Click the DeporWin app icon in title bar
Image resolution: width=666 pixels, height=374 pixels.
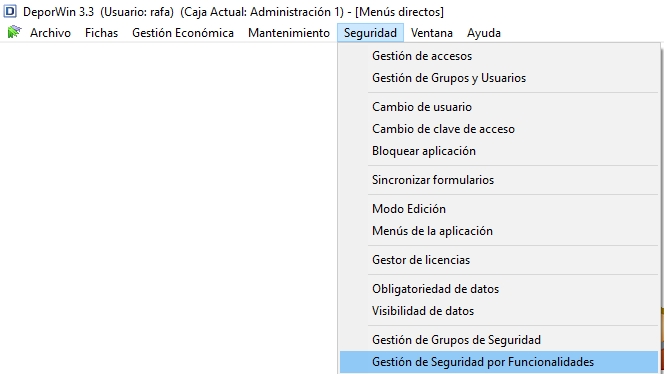[x=10, y=11]
